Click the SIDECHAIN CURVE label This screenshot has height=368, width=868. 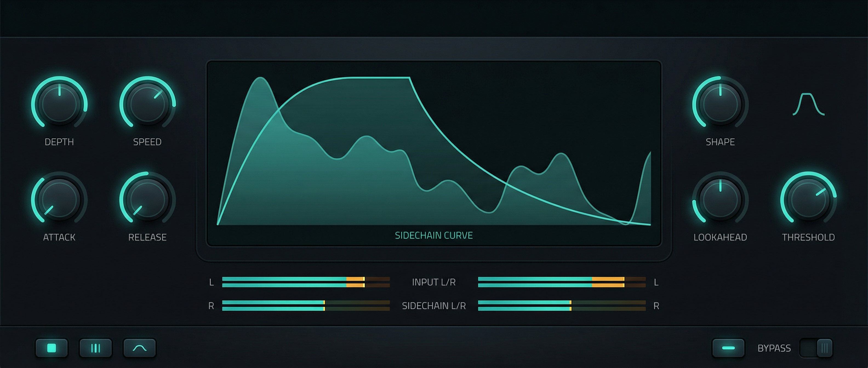click(434, 235)
